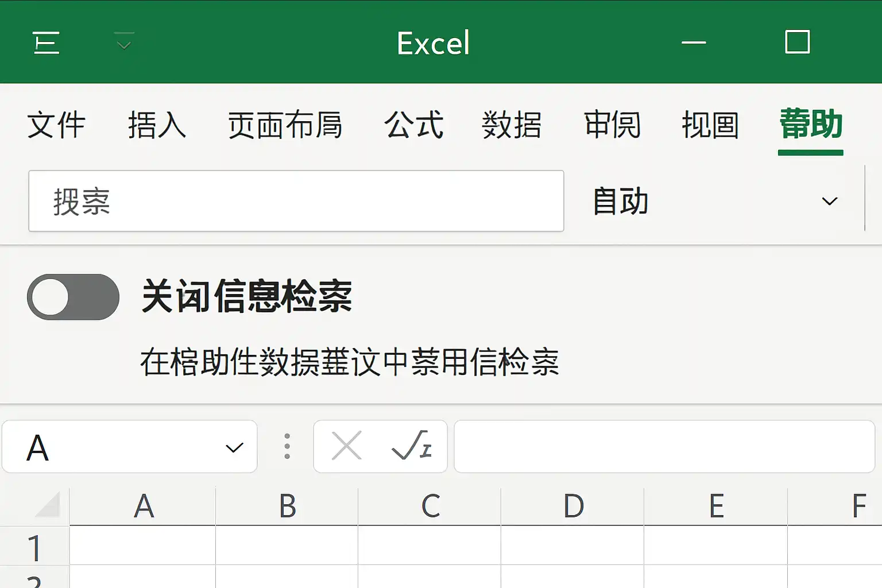The height and width of the screenshot is (588, 882).
Task: Expand the 自助 help dropdown
Action: click(829, 201)
